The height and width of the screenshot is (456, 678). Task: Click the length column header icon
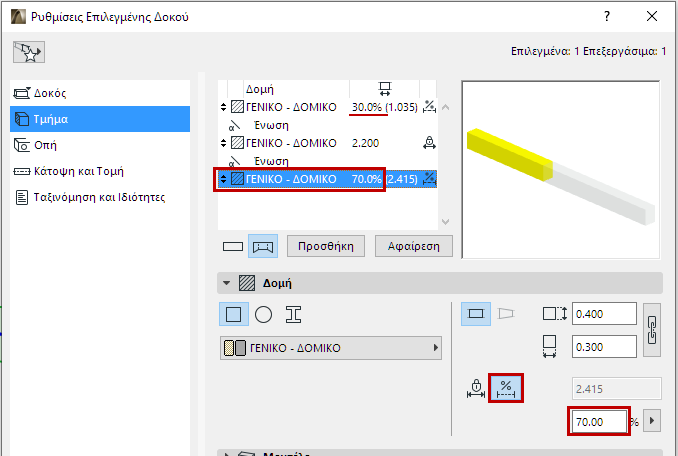click(384, 89)
